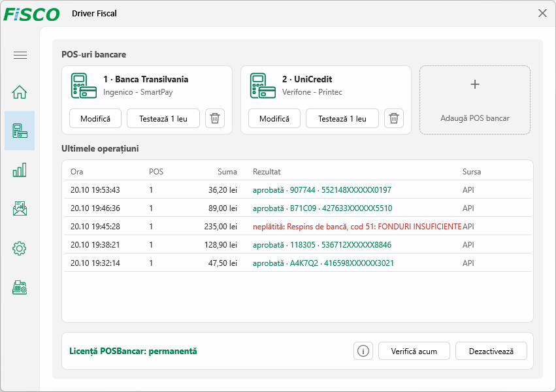Click the Suma column header
Screen dimensions: 556x392
pyautogui.click(x=227, y=172)
